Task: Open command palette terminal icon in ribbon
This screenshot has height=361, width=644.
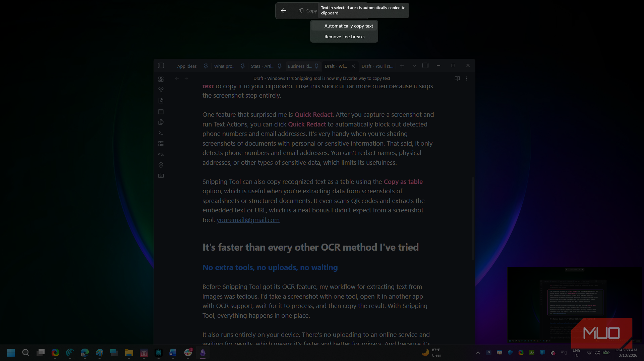Action: [161, 133]
